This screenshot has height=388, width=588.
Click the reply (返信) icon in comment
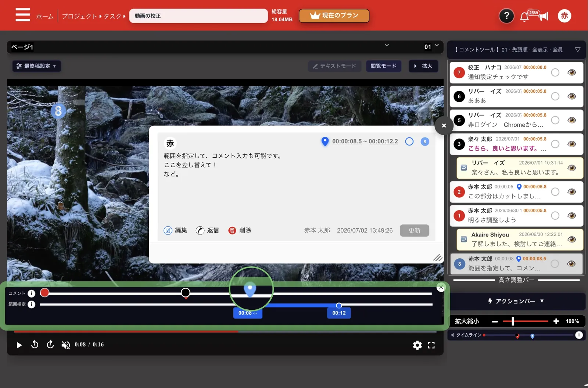coord(200,230)
